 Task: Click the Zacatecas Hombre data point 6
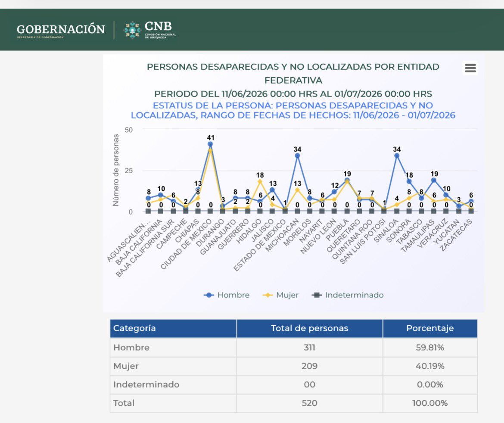point(471,201)
